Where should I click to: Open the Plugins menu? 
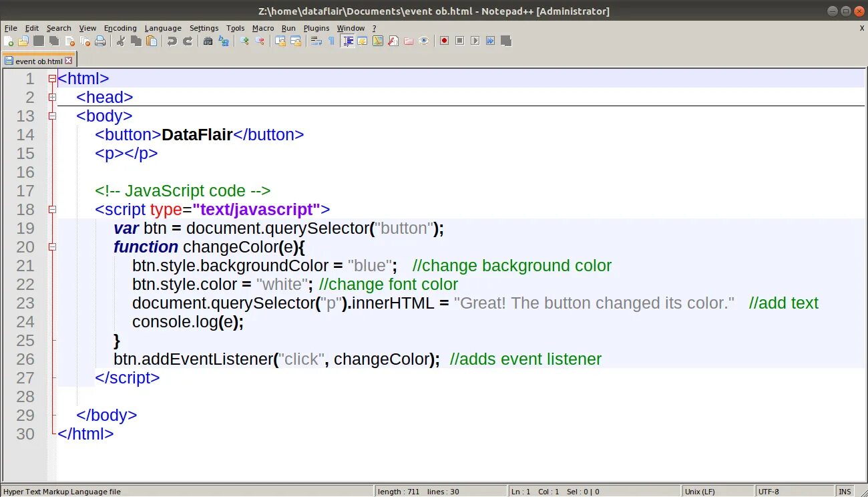pos(316,28)
